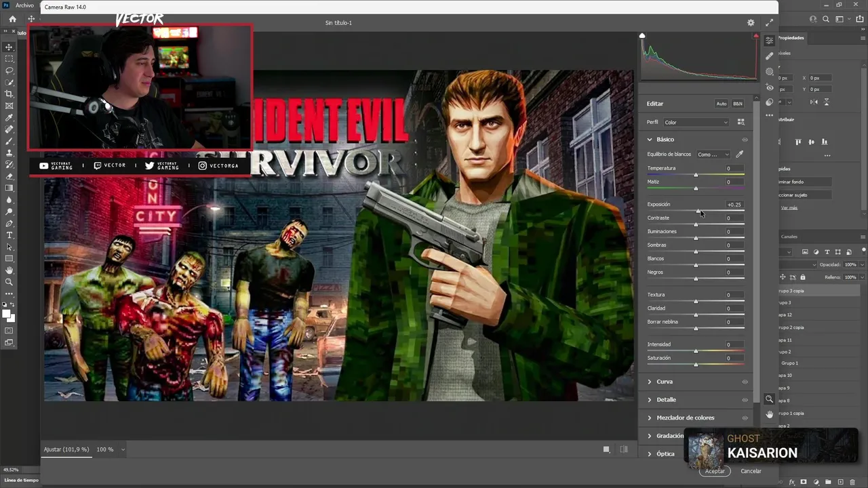This screenshot has width=868, height=488.
Task: Select the Gradient tool
Action: [9, 188]
